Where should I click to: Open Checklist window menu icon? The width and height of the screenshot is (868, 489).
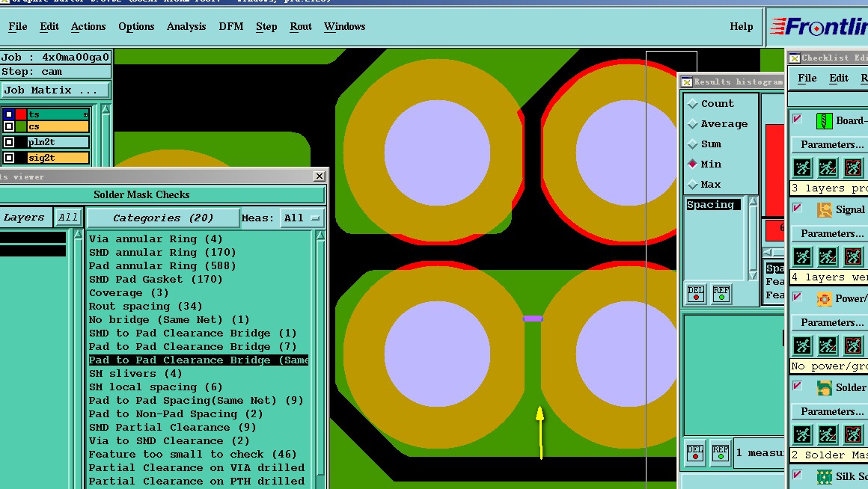click(x=795, y=58)
